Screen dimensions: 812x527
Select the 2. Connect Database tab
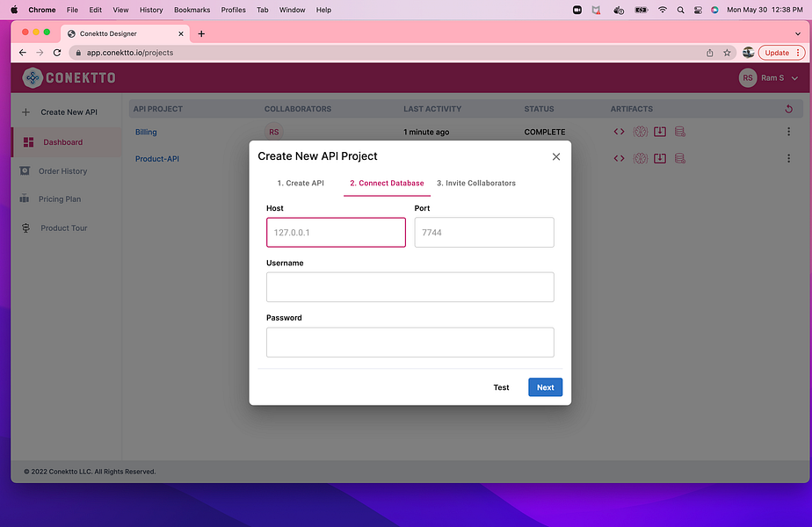(387, 183)
